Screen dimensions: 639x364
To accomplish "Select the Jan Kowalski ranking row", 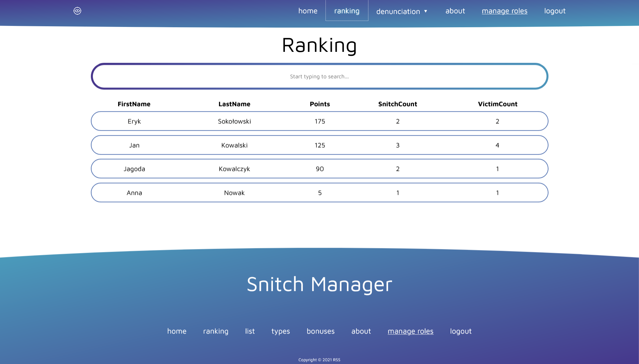I will tap(319, 145).
